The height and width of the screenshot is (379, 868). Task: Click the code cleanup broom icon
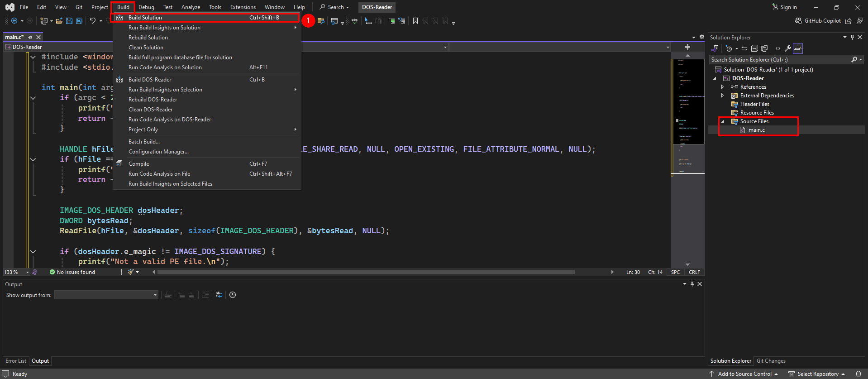coord(131,272)
